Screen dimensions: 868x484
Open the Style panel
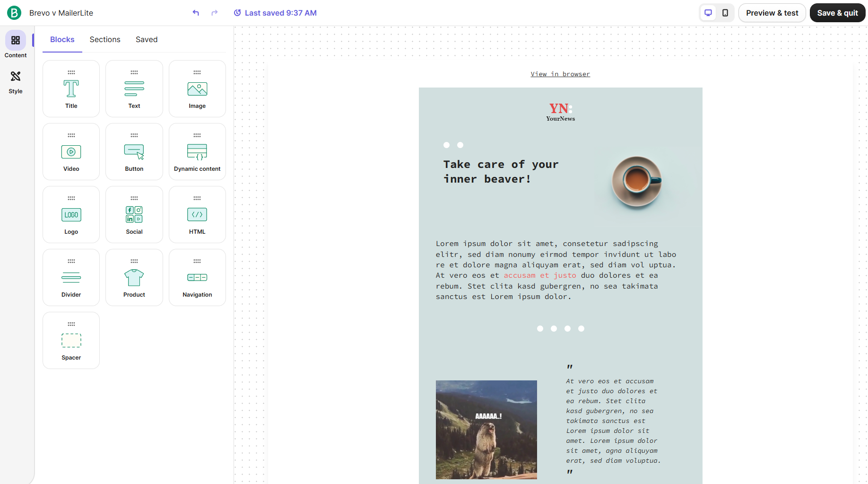(x=16, y=82)
